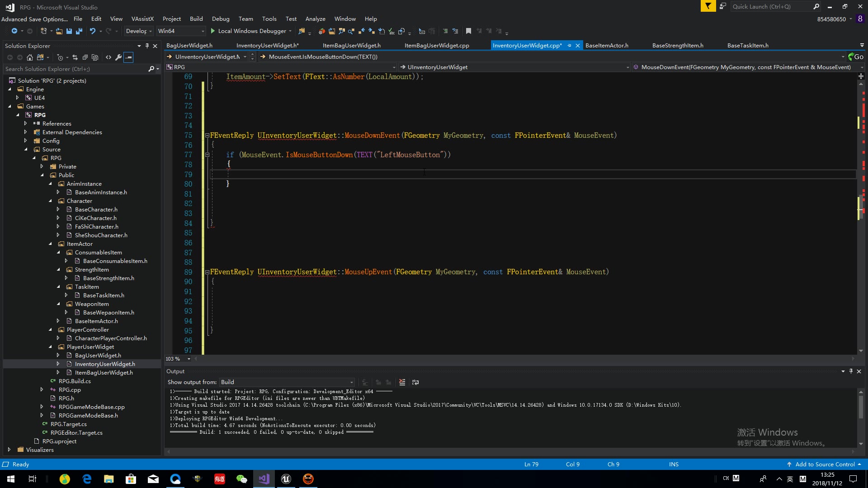The width and height of the screenshot is (868, 488).
Task: Select the Undo icon on toolbar
Action: (x=92, y=31)
